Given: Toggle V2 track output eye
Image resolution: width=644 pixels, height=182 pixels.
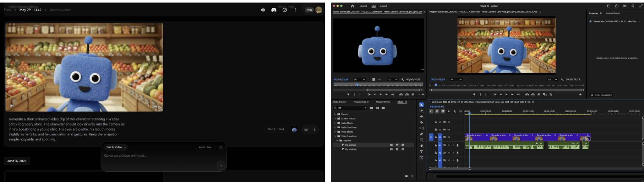Looking at the screenshot, I should [449, 130].
